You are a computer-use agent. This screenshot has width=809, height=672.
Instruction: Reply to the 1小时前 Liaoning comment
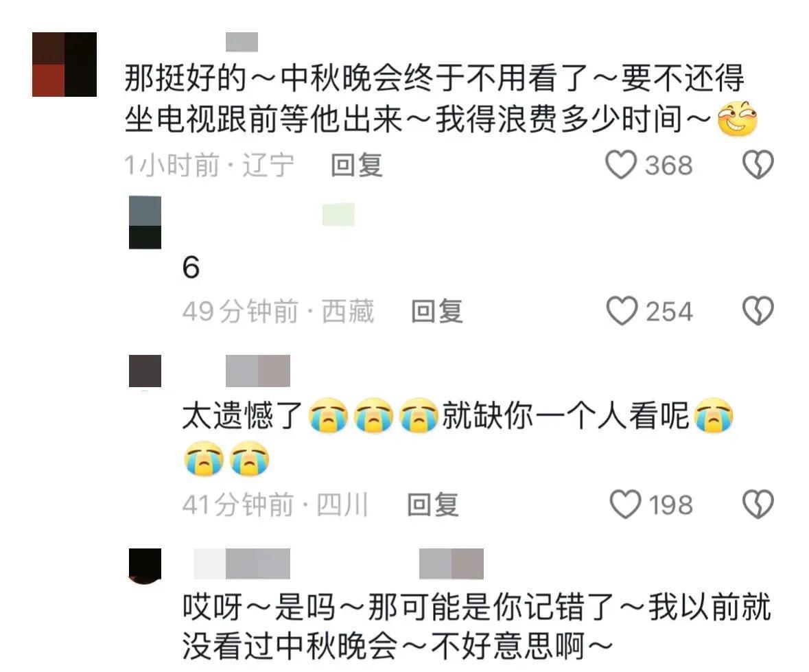click(x=357, y=165)
